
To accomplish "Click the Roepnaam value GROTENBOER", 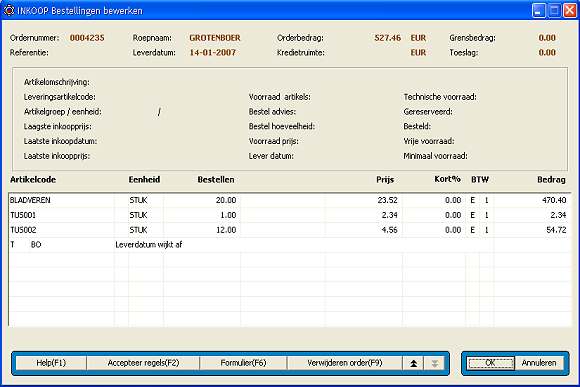I will 215,38.
